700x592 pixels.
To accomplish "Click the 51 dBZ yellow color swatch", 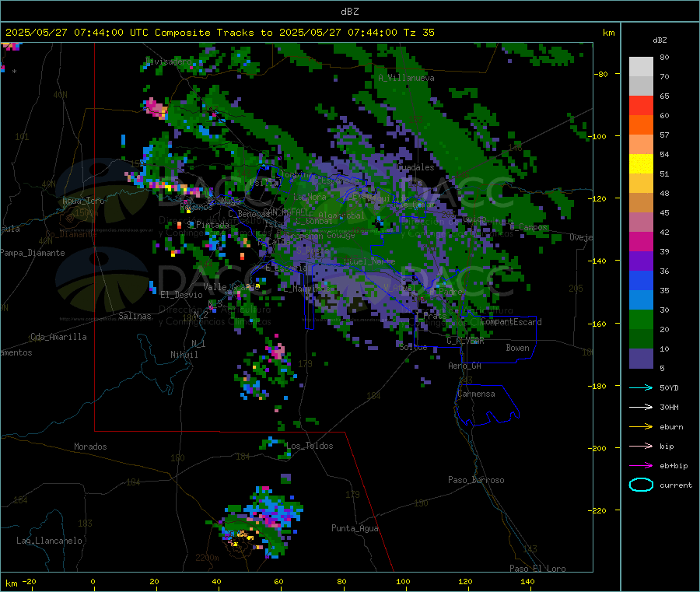I will pyautogui.click(x=641, y=164).
